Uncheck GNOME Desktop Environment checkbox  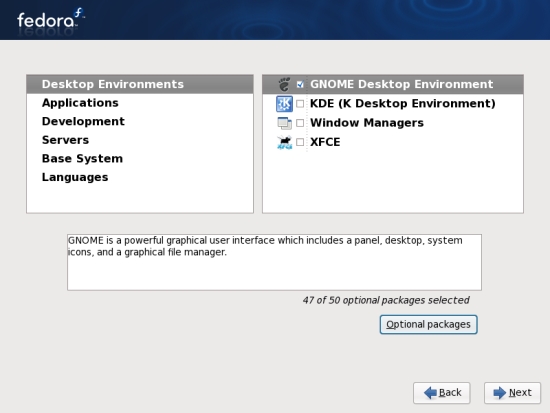coord(300,84)
